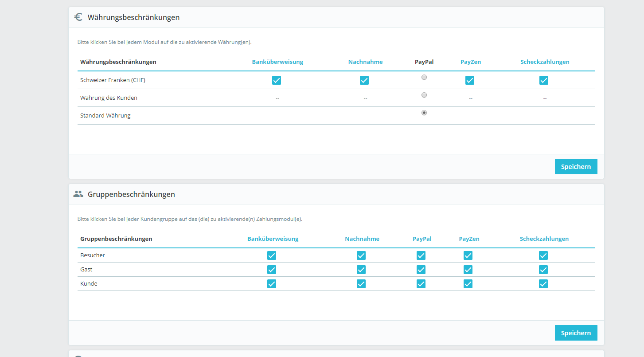Open the Banküberweisung link in currency table
644x357 pixels.
pos(277,62)
